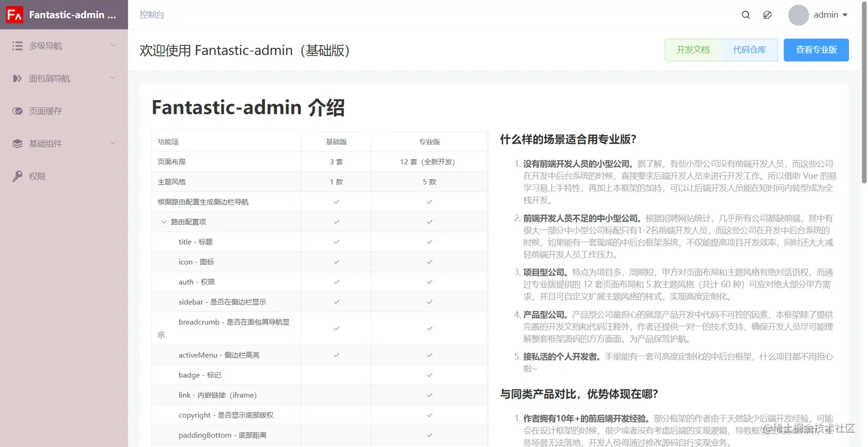Image resolution: width=868 pixels, height=447 pixels.
Task: Click the 专业版 column header
Action: pyautogui.click(x=429, y=142)
